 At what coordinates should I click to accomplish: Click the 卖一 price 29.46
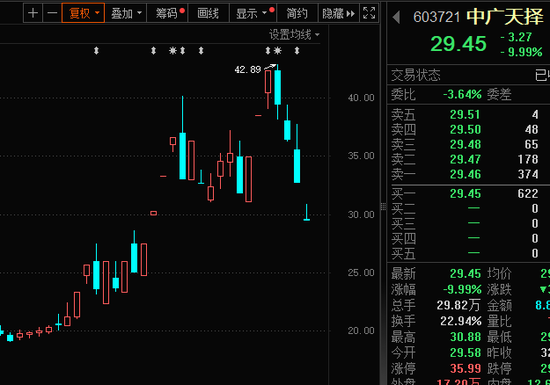465,174
